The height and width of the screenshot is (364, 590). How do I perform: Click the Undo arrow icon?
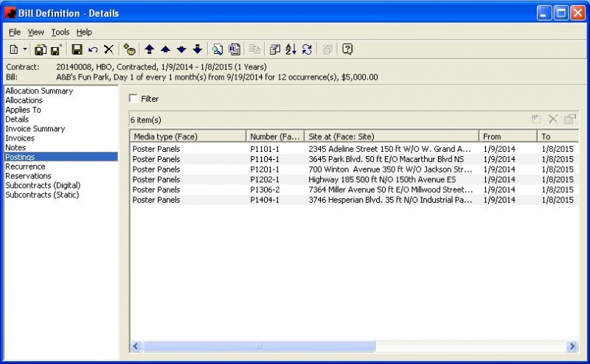click(93, 49)
